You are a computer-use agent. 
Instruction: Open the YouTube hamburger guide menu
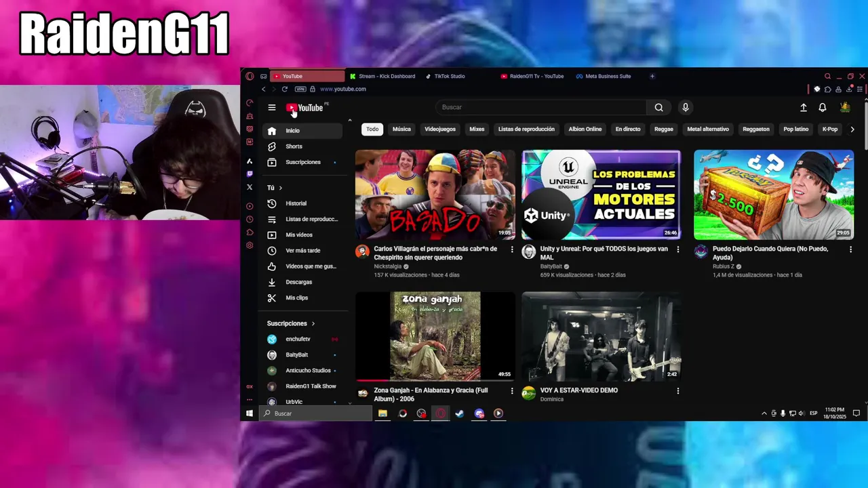[272, 107]
